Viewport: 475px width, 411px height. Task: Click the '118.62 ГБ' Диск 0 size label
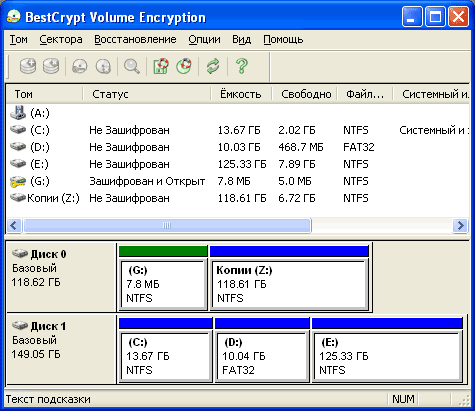point(36,282)
